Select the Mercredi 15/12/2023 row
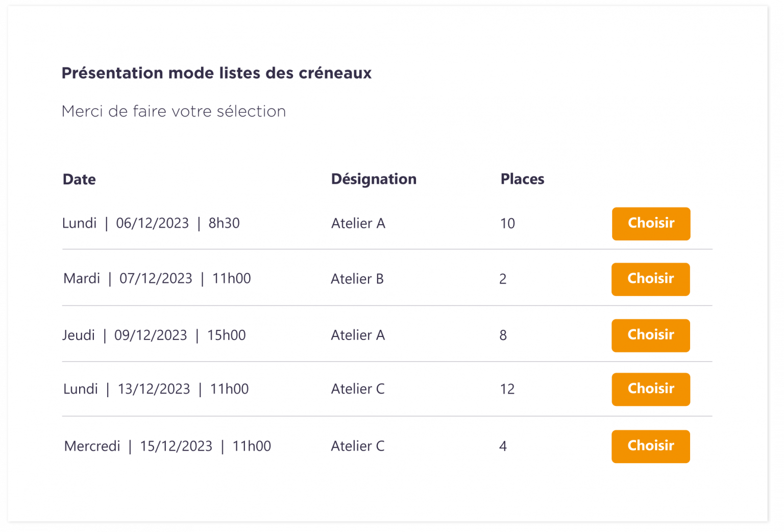Viewport: 784px width, 532px height. pos(167,446)
